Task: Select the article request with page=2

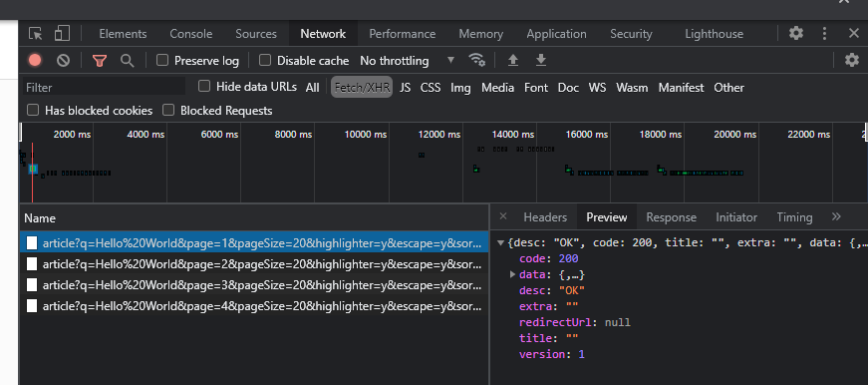Action: (x=254, y=263)
